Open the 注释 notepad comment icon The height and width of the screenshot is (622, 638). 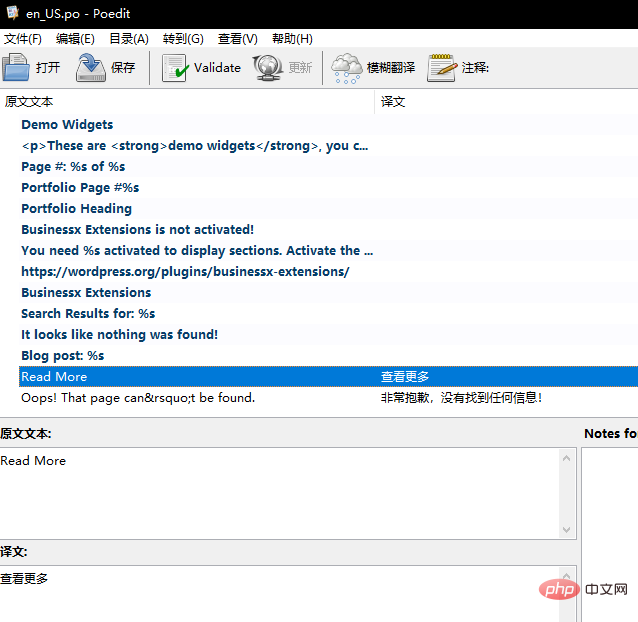pyautogui.click(x=441, y=68)
